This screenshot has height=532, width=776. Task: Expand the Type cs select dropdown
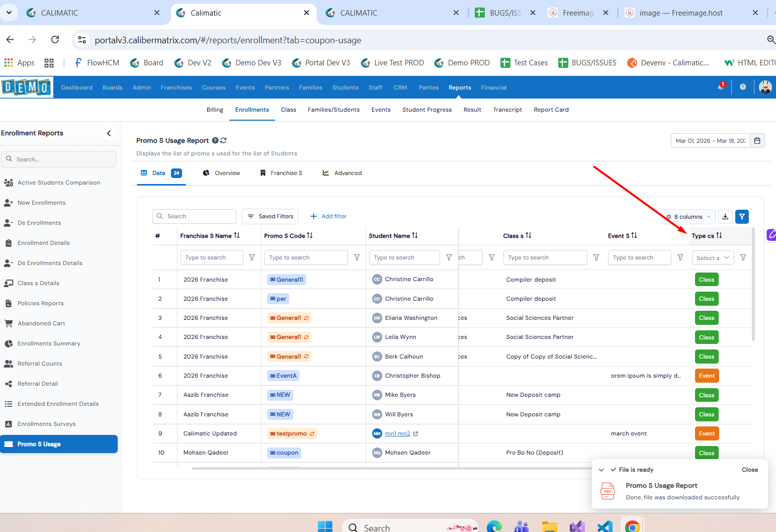click(x=713, y=257)
